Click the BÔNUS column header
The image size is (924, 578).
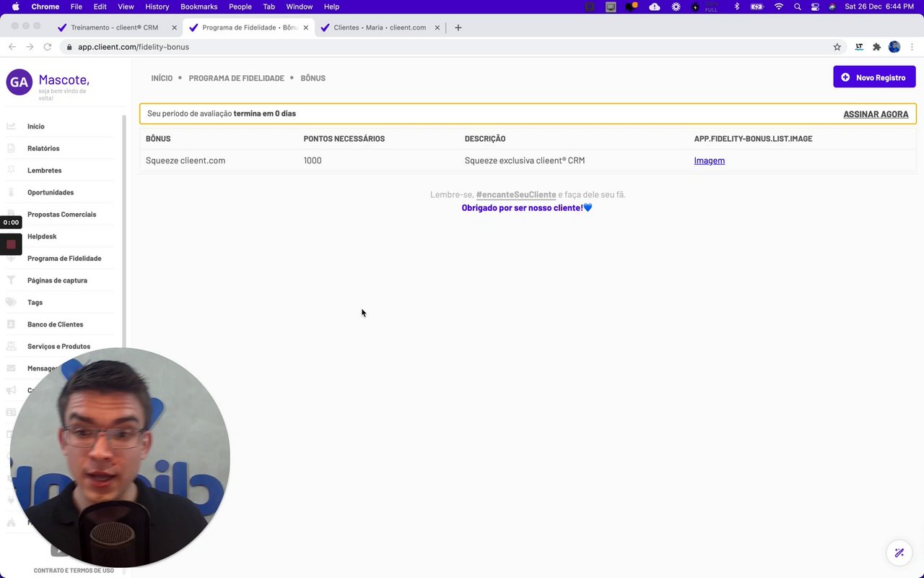click(x=158, y=139)
